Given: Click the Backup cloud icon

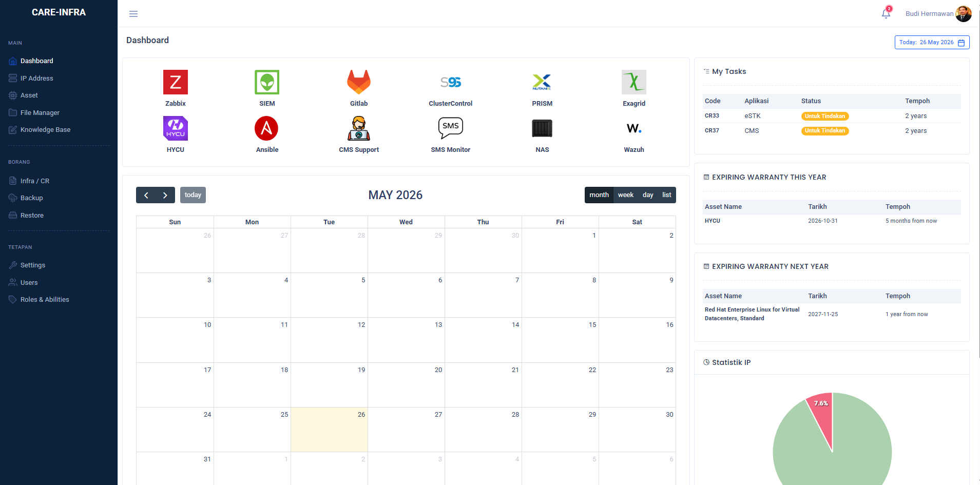Looking at the screenshot, I should 13,198.
